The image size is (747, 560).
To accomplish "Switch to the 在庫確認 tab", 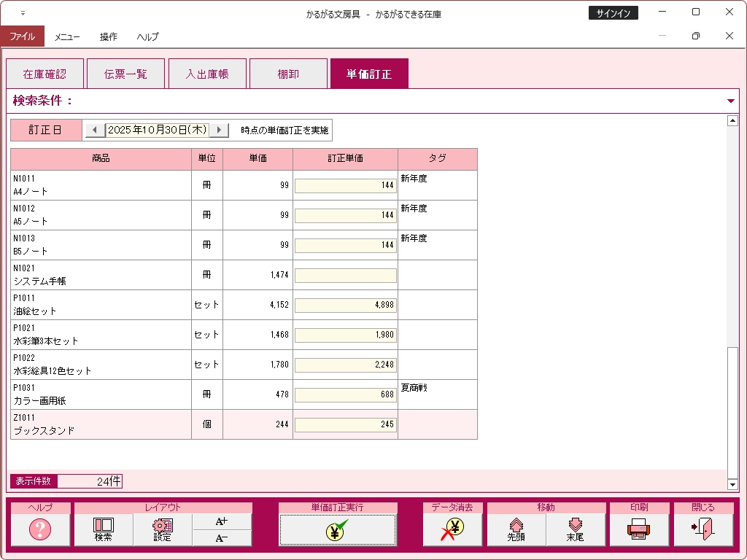I will tap(44, 74).
